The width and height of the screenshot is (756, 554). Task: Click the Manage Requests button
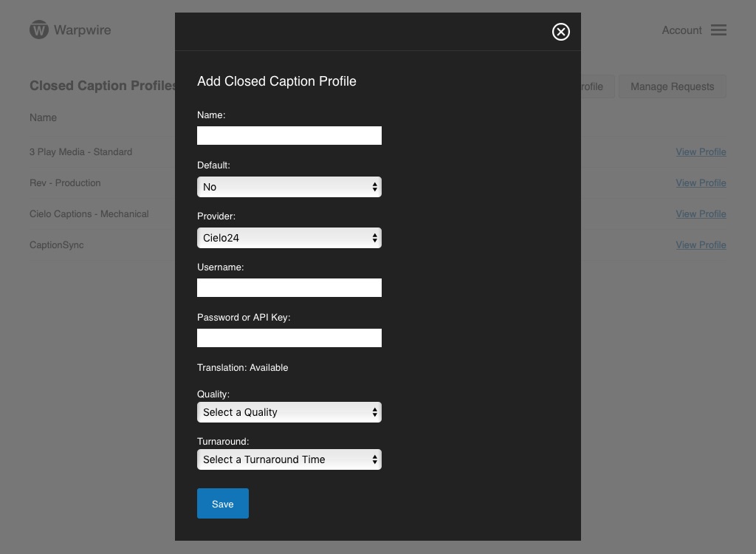[x=672, y=86]
